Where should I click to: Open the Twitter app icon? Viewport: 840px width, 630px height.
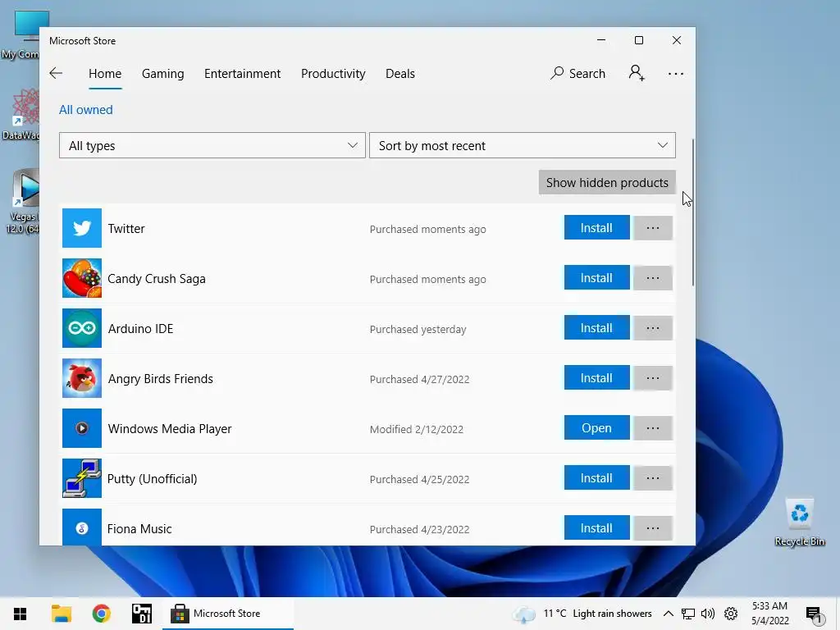(x=82, y=228)
